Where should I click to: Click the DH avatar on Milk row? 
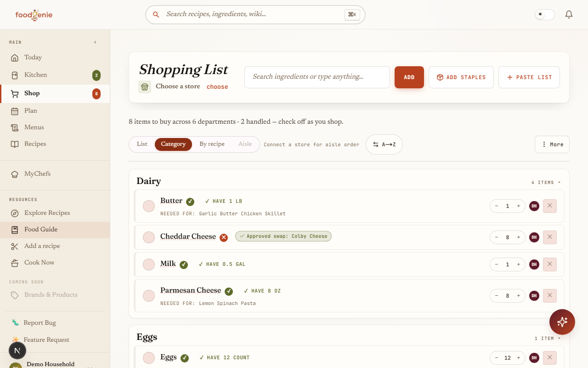pyautogui.click(x=534, y=264)
